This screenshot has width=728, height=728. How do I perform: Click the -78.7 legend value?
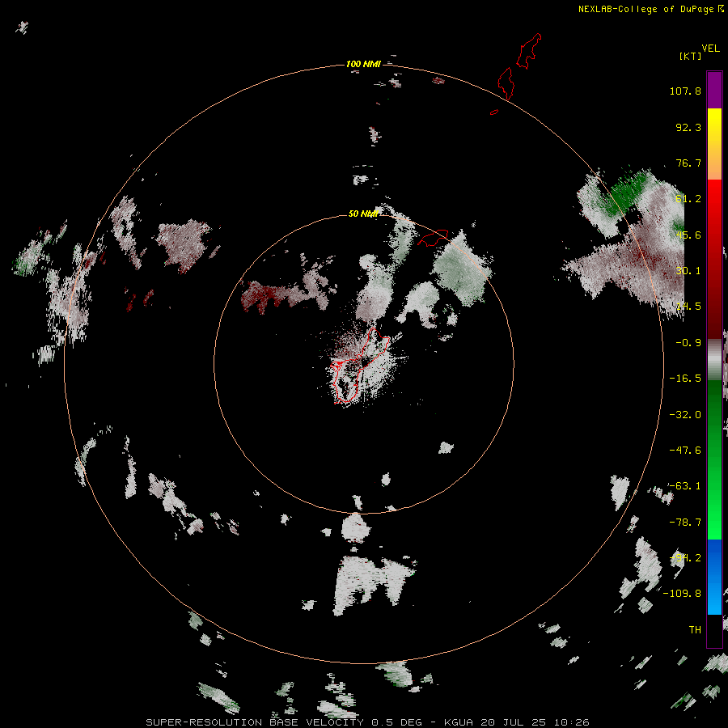[x=685, y=523]
